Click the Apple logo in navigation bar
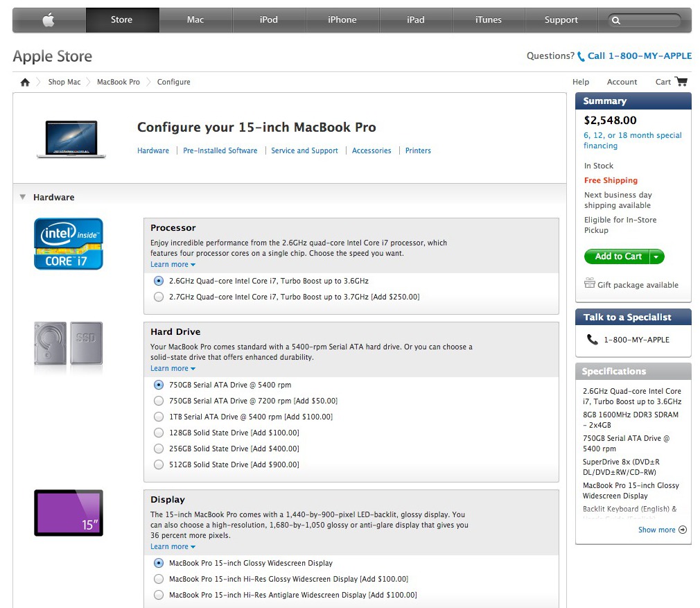Screen dimensions: 700x608 [x=49, y=19]
